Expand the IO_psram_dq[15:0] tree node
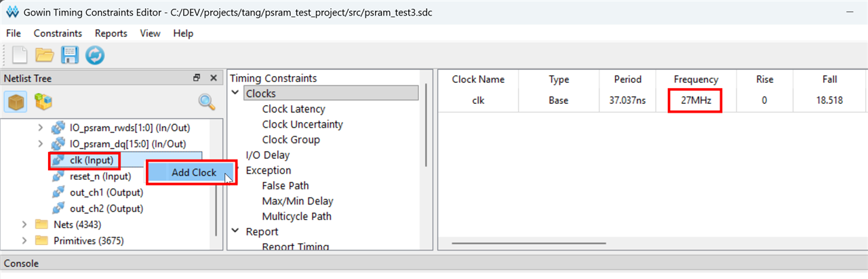The width and height of the screenshot is (868, 279). coord(40,143)
